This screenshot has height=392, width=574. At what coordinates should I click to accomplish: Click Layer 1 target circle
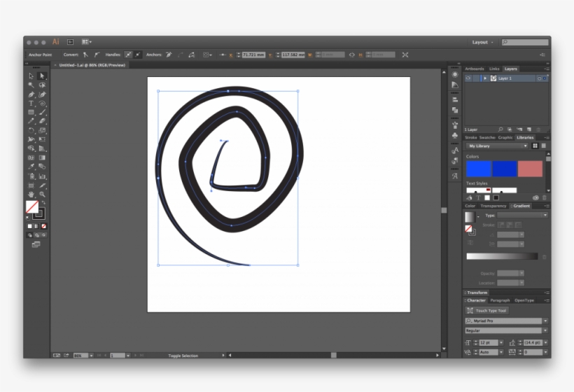(x=539, y=78)
